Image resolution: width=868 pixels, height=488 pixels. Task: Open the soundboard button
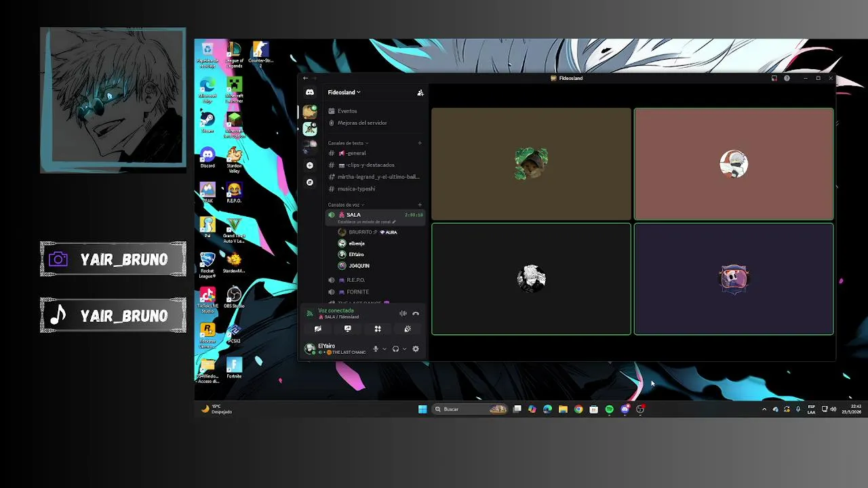[408, 329]
